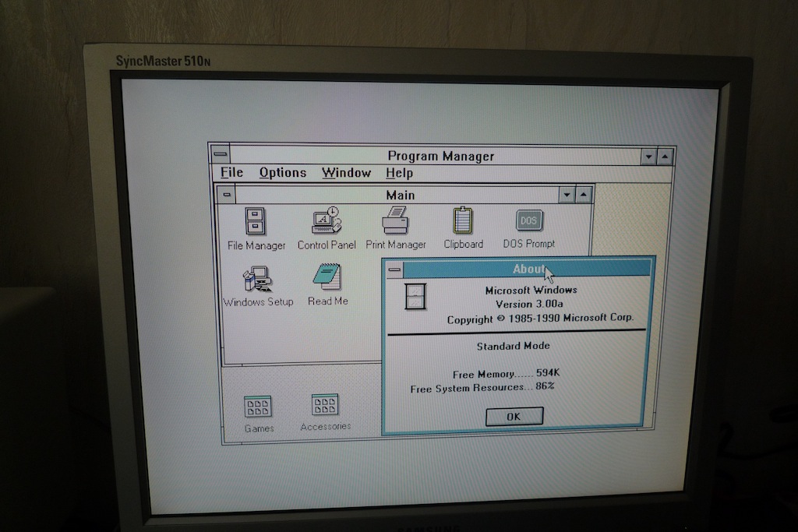The height and width of the screenshot is (532, 798).
Task: Open the Clipboard viewer icon
Action: [x=463, y=220]
